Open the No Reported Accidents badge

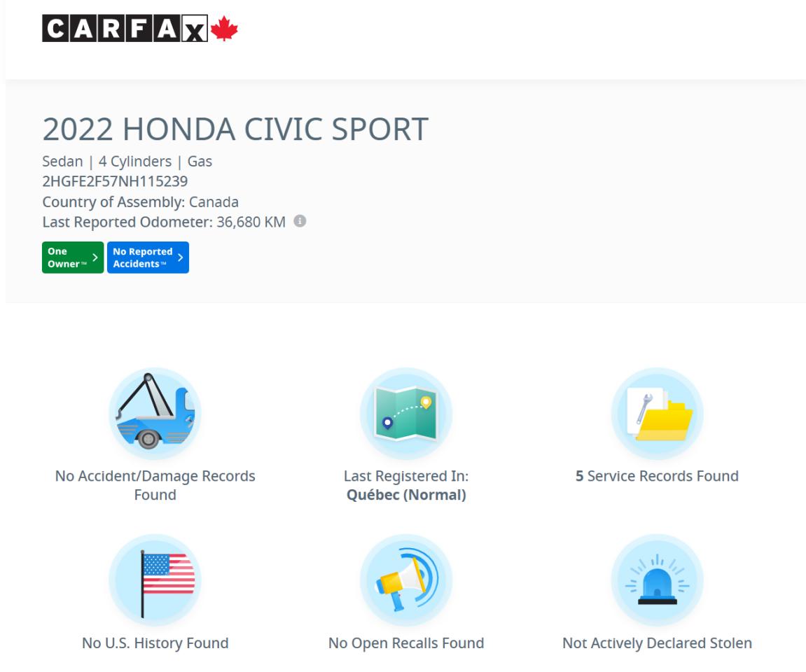(x=148, y=258)
